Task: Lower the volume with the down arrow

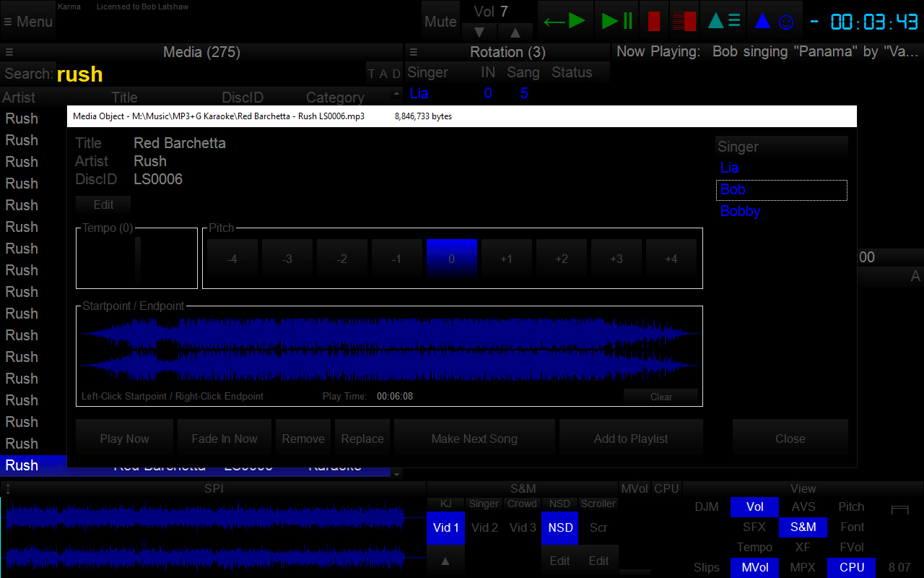Action: [x=479, y=32]
